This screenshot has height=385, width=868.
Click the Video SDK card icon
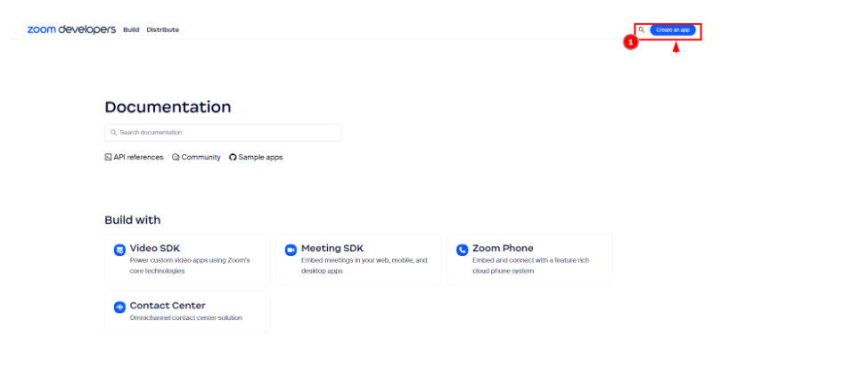(119, 250)
